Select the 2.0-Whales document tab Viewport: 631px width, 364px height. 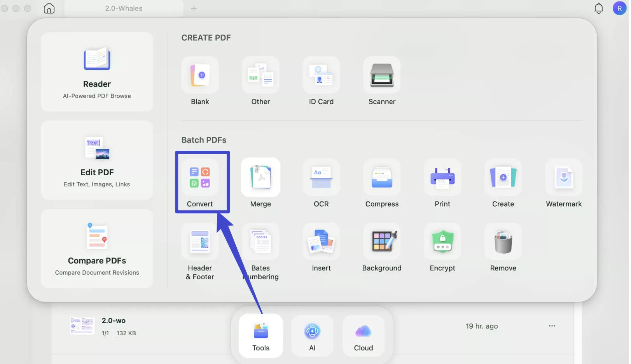[124, 8]
